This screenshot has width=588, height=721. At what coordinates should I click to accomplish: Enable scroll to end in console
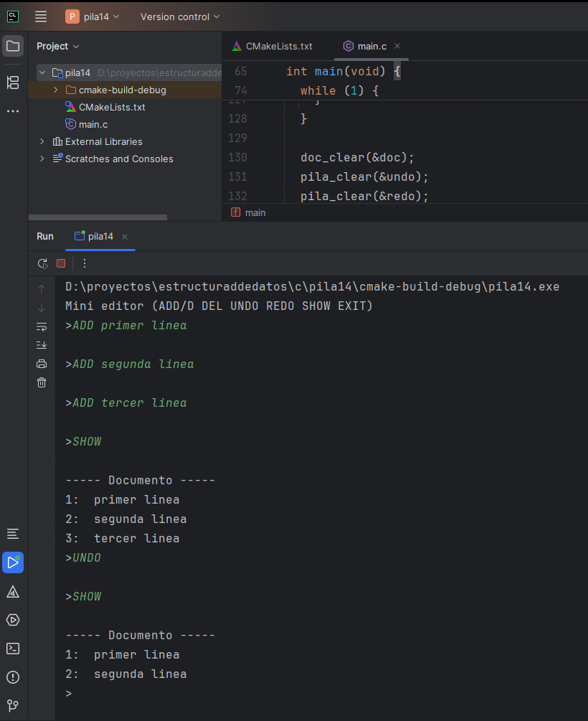tap(42, 344)
